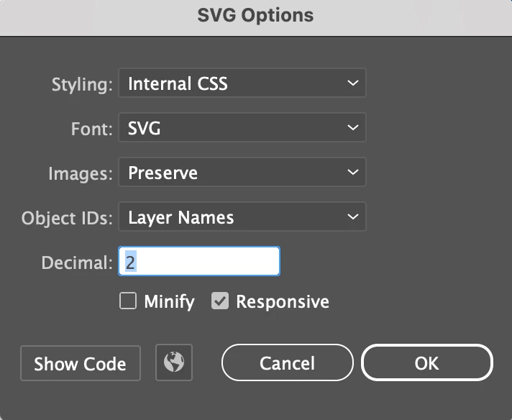Click the Cancel button
This screenshot has width=512, height=420.
pyautogui.click(x=287, y=363)
